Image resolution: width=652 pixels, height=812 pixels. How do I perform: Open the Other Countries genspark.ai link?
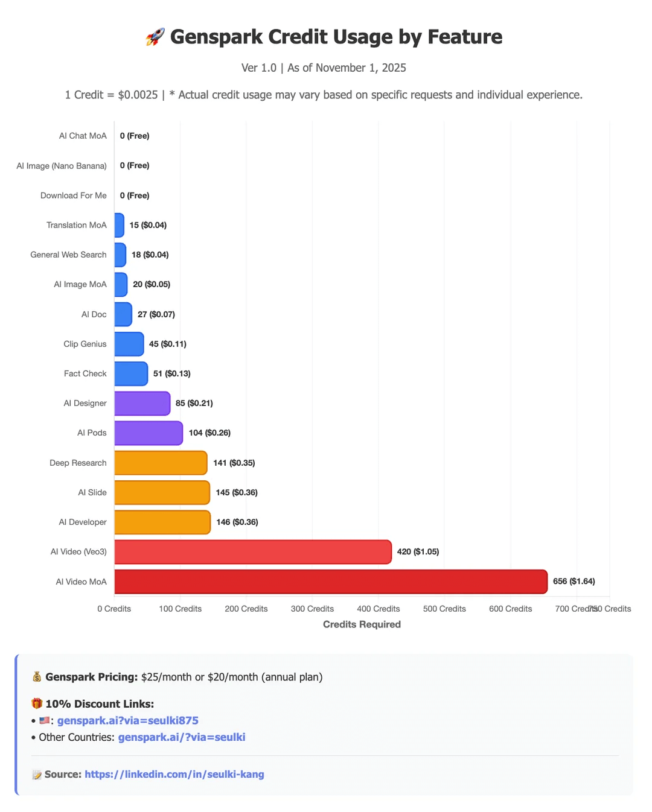click(181, 737)
